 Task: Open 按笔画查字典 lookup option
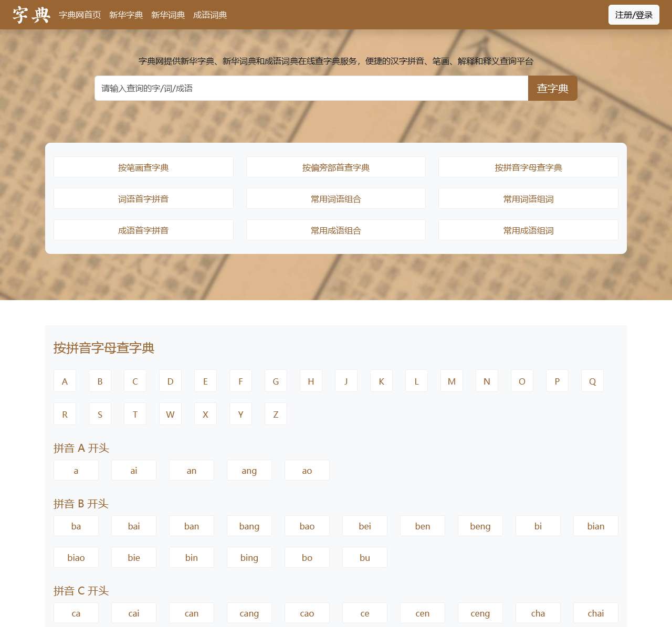tap(143, 167)
